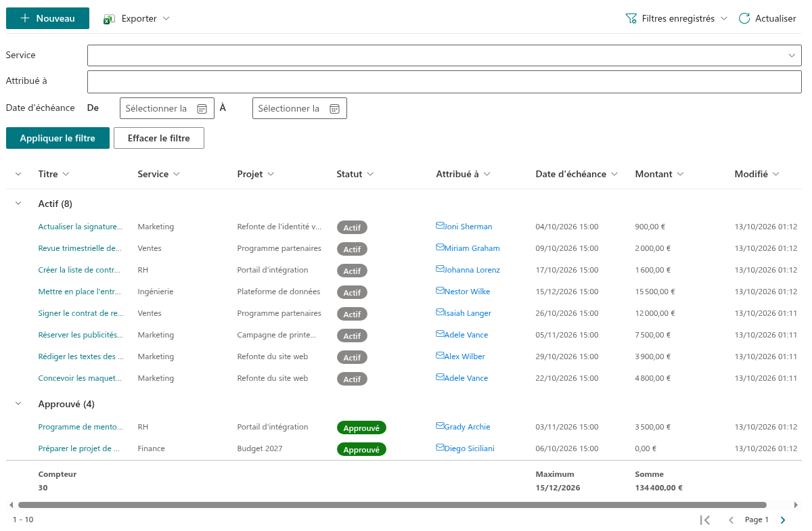Click scrollbar left arrow

coord(10,505)
